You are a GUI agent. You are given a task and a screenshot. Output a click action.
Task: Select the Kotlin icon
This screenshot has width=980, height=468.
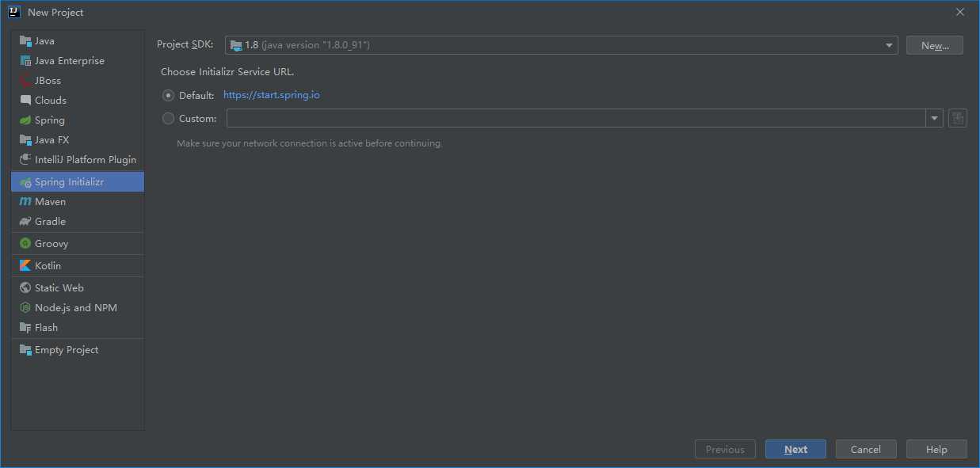[25, 266]
